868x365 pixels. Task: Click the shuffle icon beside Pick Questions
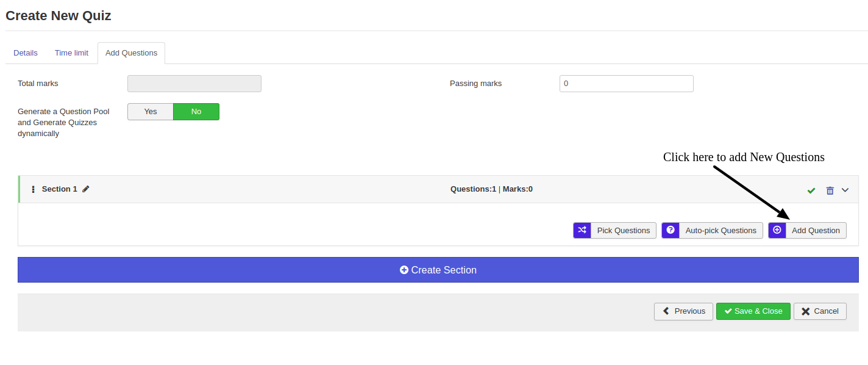coord(582,230)
